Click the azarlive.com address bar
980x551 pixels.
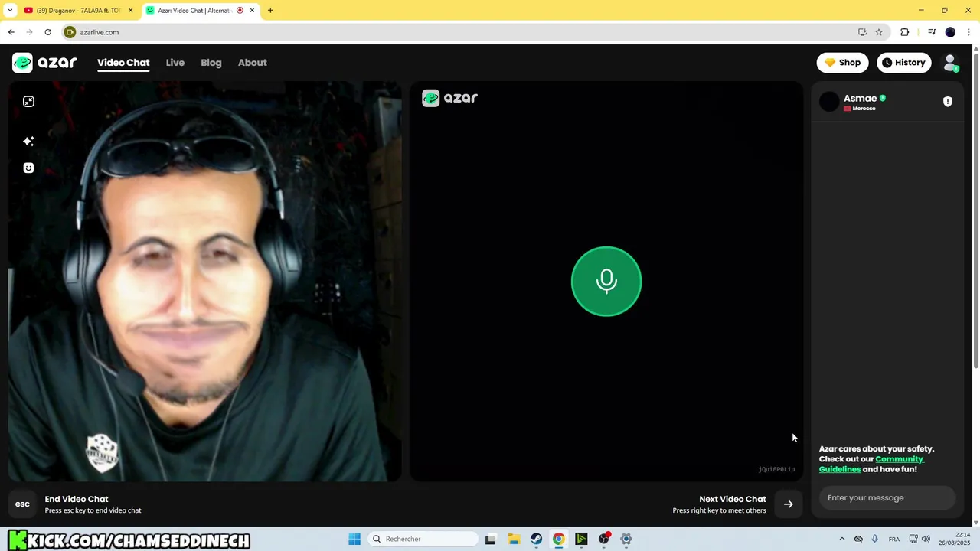[475, 32]
